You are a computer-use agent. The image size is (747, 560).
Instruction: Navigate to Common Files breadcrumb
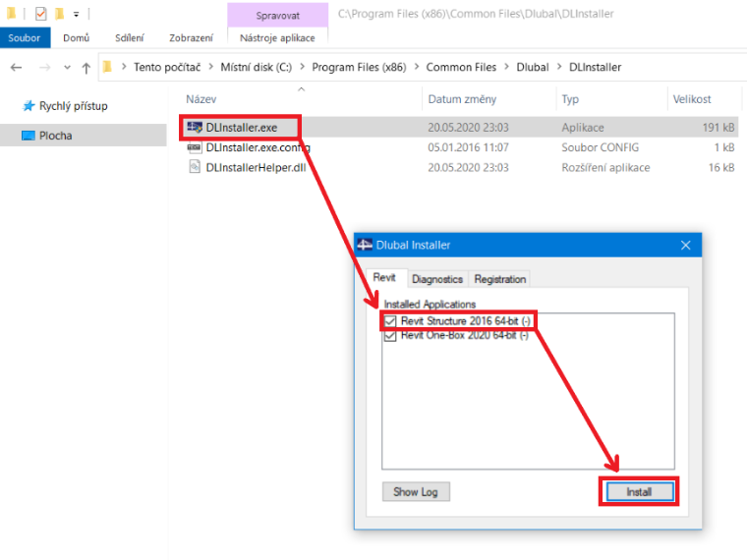point(461,67)
